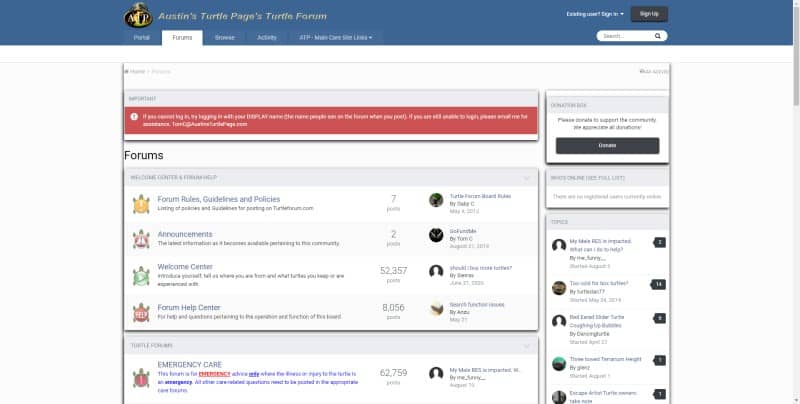The width and height of the screenshot is (800, 404).
Task: Open the Activity tab
Action: click(267, 38)
